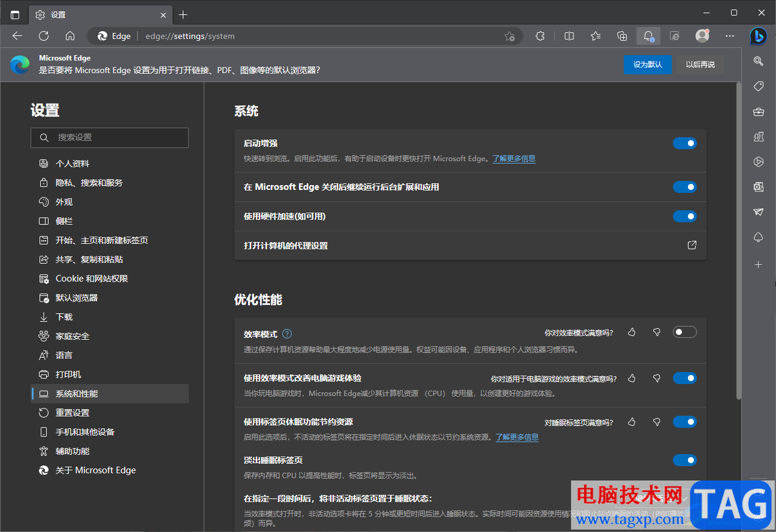The width and height of the screenshot is (776, 532).
Task: Open the Tools briefcase in sidebar
Action: click(758, 111)
